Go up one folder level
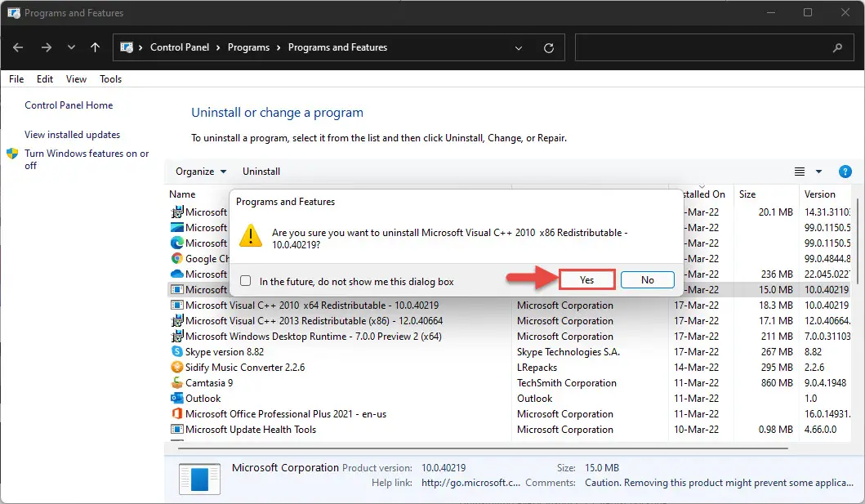The height and width of the screenshot is (504, 865). pos(95,47)
